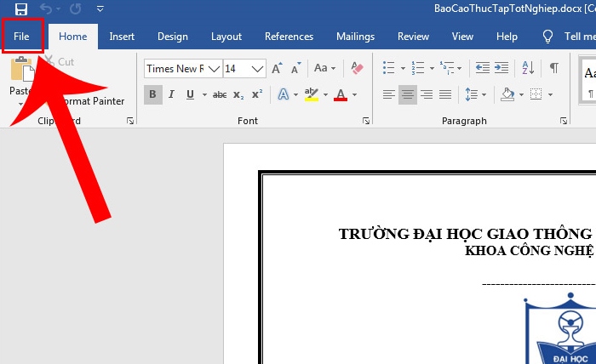Viewport: 596px width, 364px height.
Task: Toggle Bold formatting
Action: 152,94
